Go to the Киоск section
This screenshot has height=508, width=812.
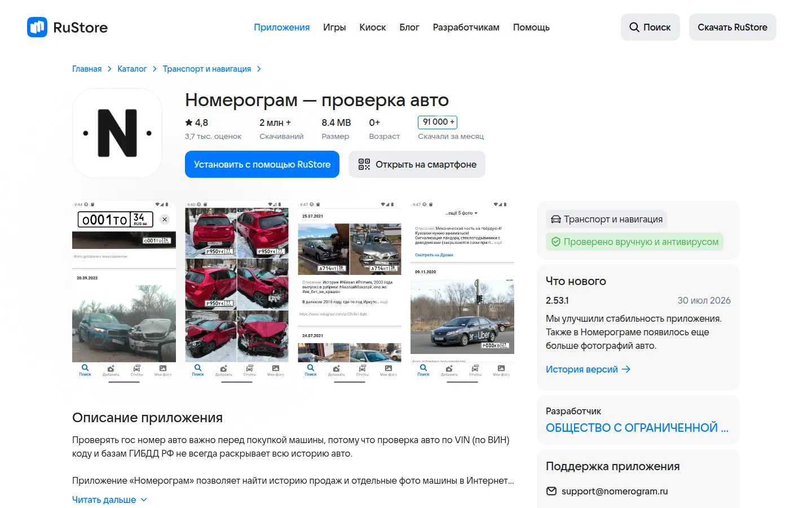(373, 27)
